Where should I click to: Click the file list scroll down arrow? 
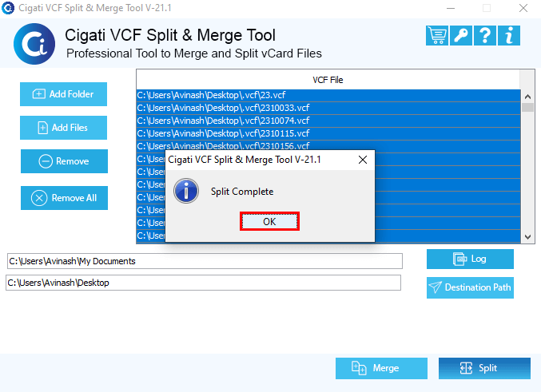coord(527,237)
